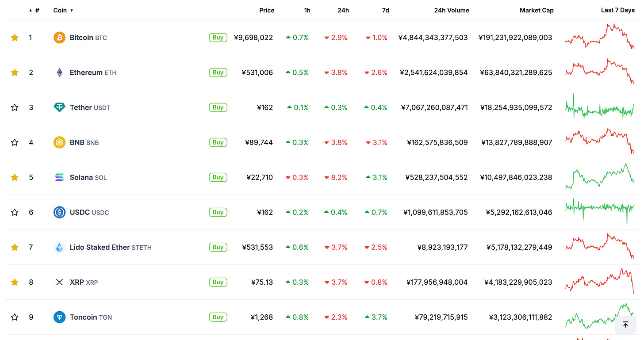Click the Toncoin logo icon
The height and width of the screenshot is (340, 644).
59,317
